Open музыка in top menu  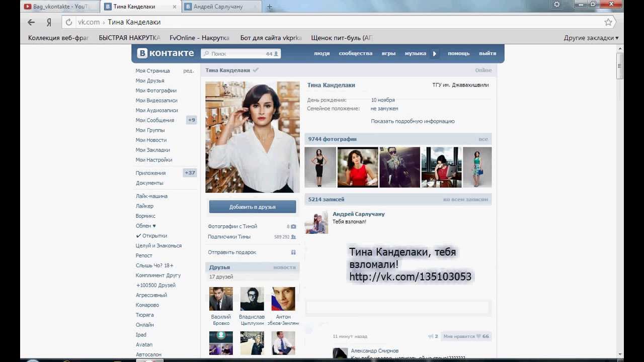coord(416,53)
